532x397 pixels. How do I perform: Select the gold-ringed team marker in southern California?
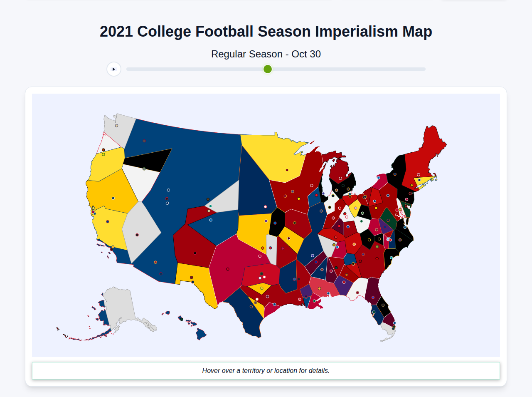[113, 246]
